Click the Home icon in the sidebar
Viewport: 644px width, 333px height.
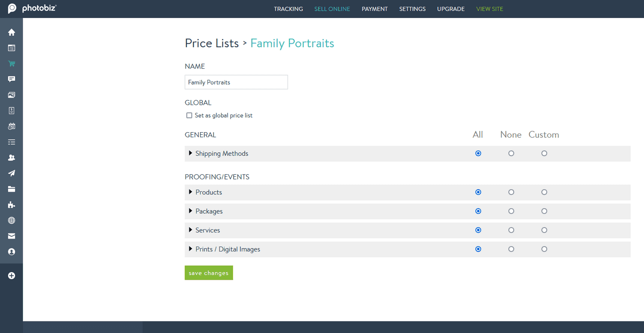coord(12,32)
